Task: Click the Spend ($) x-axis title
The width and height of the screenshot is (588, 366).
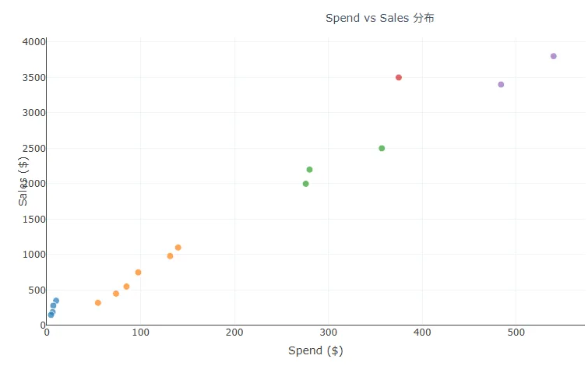Action: (x=315, y=350)
